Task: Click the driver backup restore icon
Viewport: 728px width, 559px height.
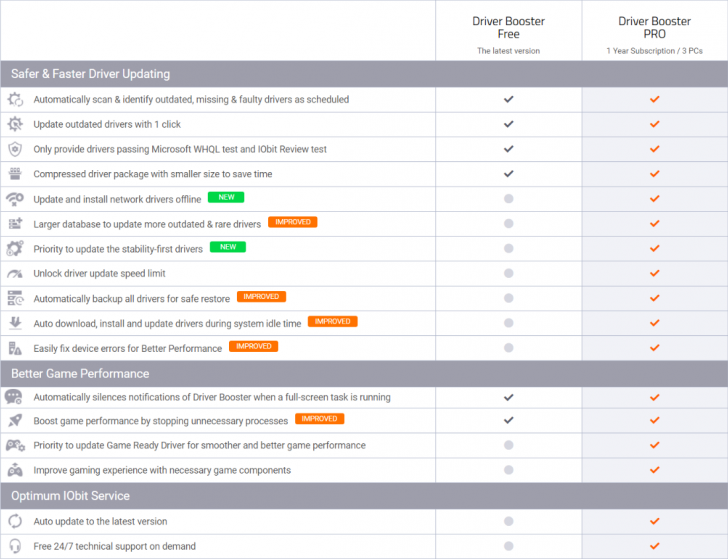Action: (15, 298)
